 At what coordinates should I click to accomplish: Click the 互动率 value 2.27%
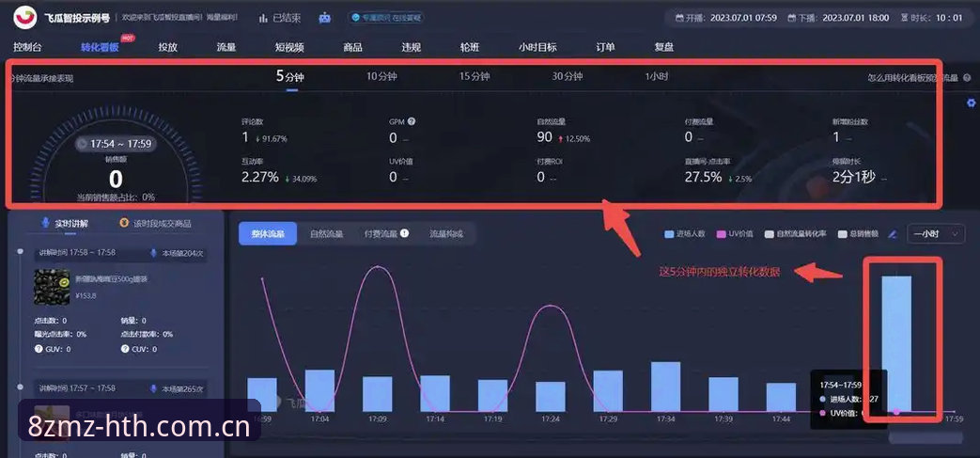(x=260, y=177)
